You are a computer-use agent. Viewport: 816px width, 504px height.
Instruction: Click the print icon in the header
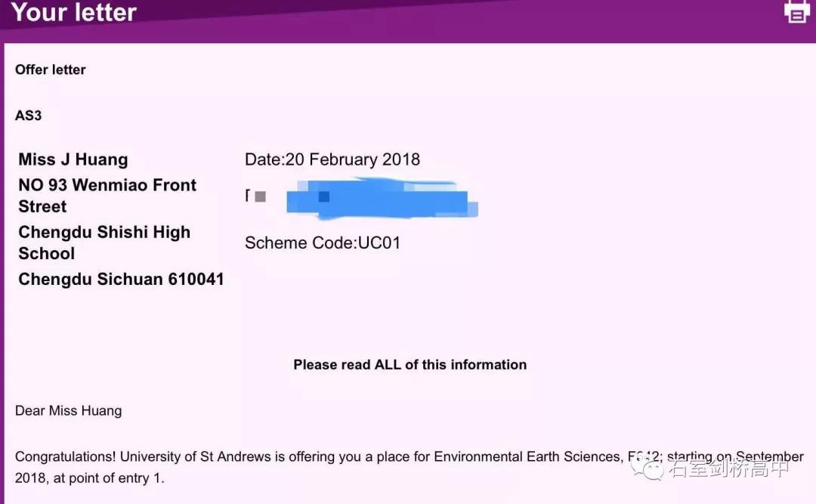tap(796, 11)
